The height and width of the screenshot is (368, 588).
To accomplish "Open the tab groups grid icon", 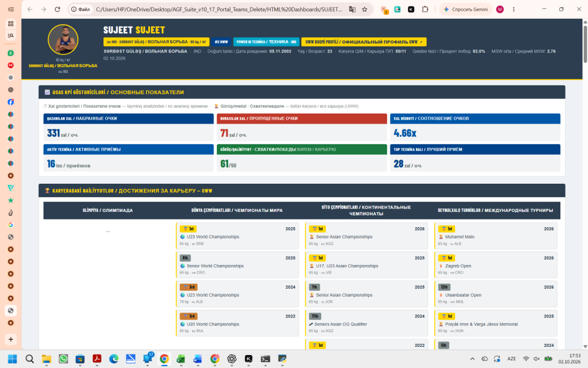I will click(11, 24).
